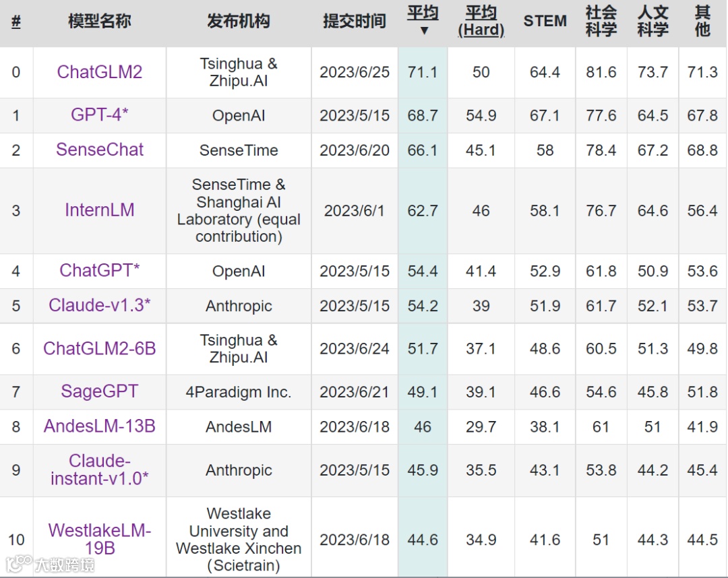728x578 pixels.
Task: Select the 54.9 Hard score for GPT-4*
Action: 481,115
